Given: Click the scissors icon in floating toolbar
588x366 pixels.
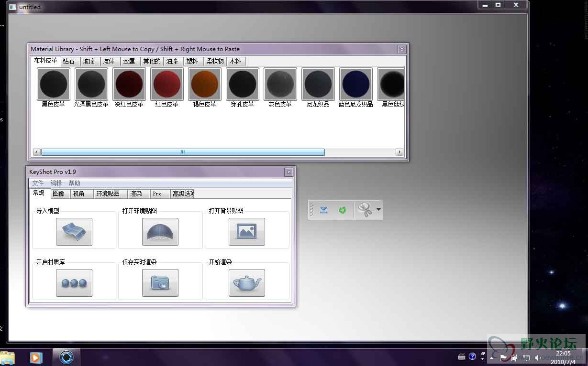Looking at the screenshot, I should click(365, 210).
